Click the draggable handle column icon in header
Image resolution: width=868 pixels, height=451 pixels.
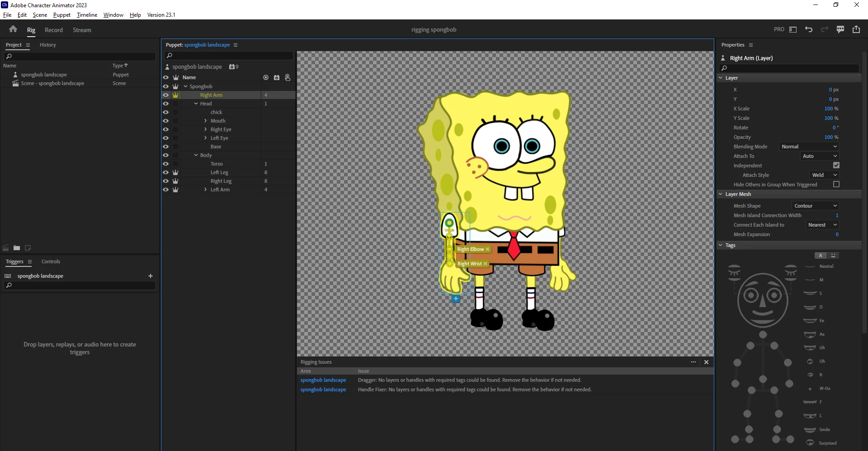[x=288, y=77]
